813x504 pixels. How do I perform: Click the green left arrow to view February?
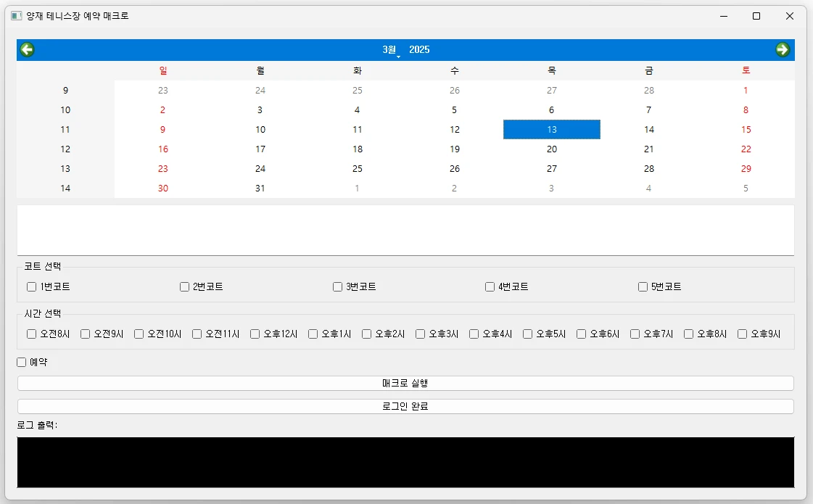(27, 49)
